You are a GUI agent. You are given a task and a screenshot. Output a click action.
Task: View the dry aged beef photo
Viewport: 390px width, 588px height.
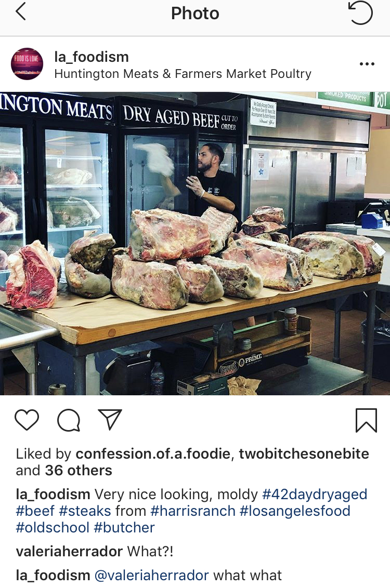coord(195,244)
